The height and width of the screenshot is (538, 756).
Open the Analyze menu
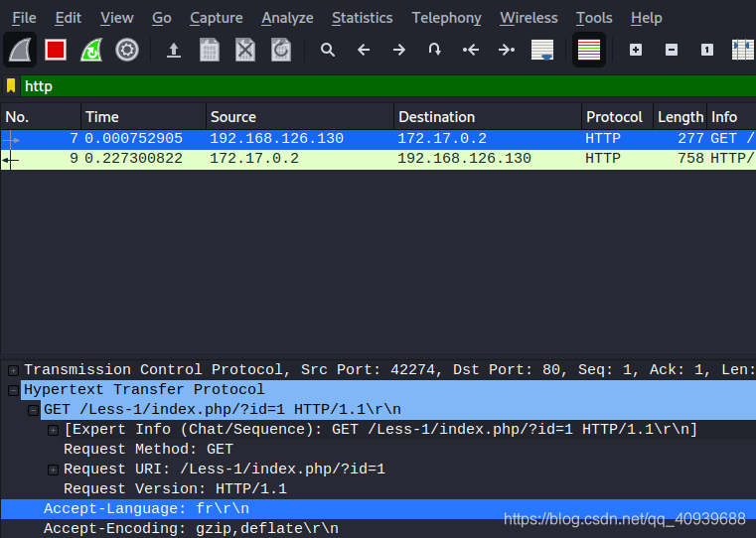pos(287,18)
